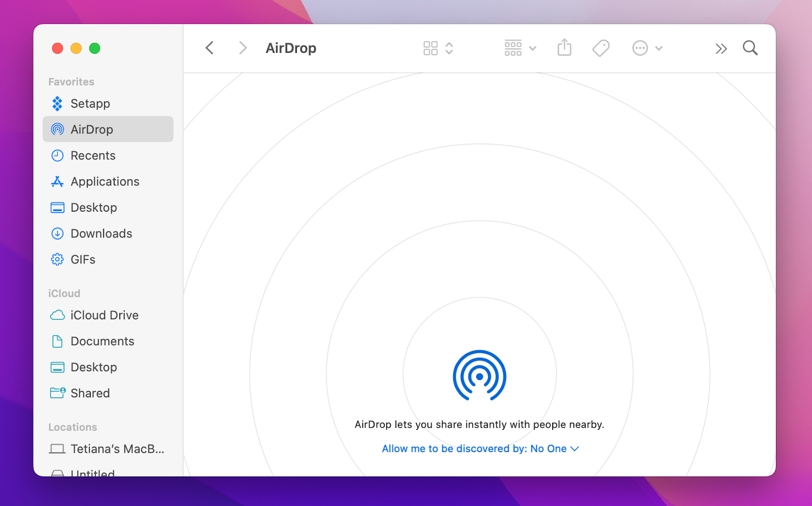Open 'Allow me to be discovered by' dropdown
The width and height of the screenshot is (812, 506).
coord(480,449)
